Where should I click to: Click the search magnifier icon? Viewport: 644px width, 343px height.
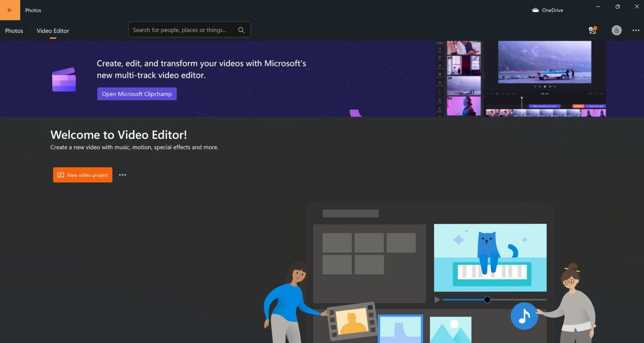click(241, 30)
